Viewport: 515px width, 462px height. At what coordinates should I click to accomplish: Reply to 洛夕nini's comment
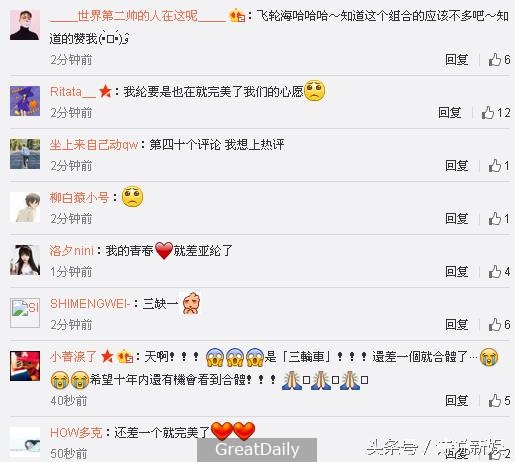coord(457,272)
